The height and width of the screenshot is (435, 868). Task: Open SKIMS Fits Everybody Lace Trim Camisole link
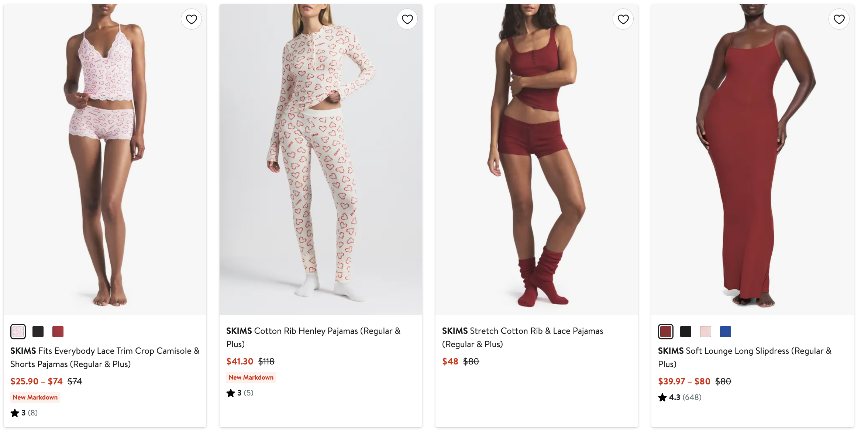(105, 357)
